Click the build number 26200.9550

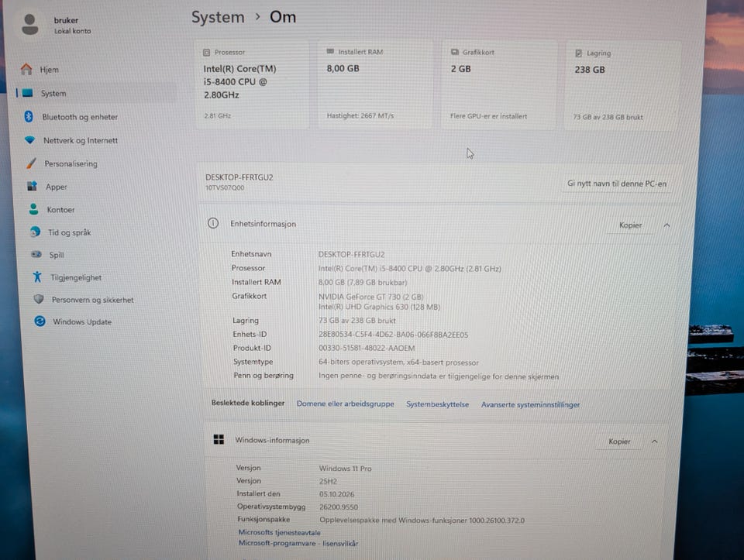point(339,507)
